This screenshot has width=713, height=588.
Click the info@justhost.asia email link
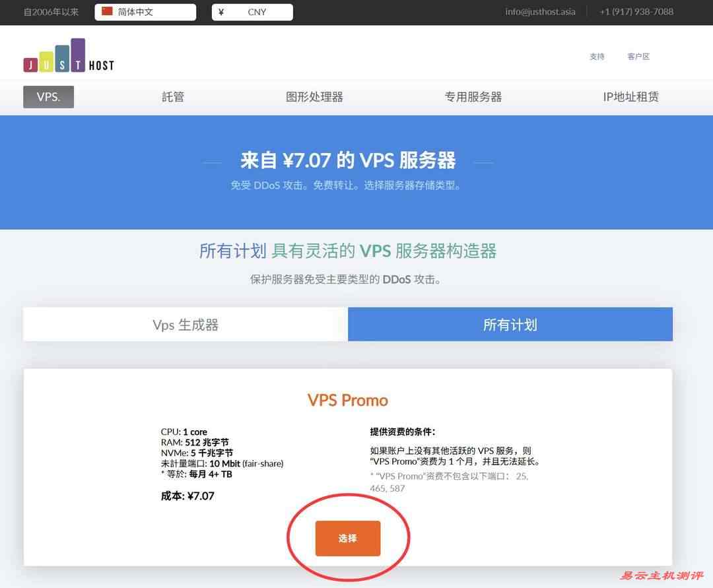(540, 12)
